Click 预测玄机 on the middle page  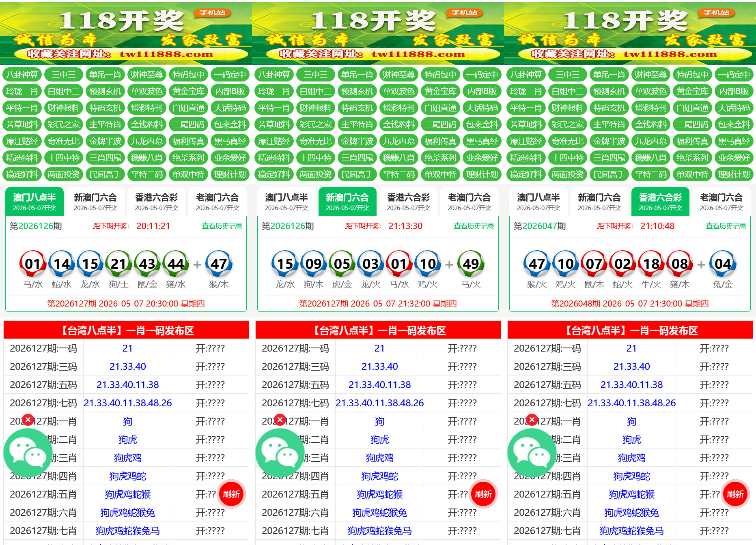(357, 91)
